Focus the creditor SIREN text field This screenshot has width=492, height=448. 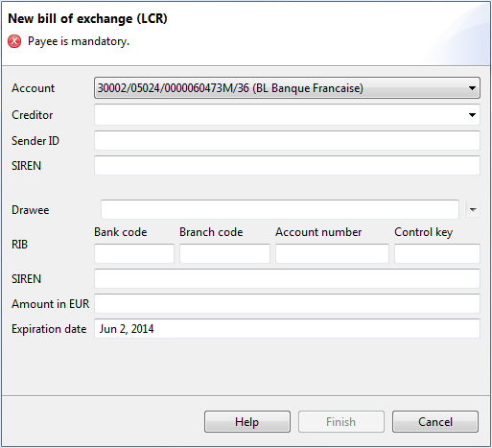[287, 165]
